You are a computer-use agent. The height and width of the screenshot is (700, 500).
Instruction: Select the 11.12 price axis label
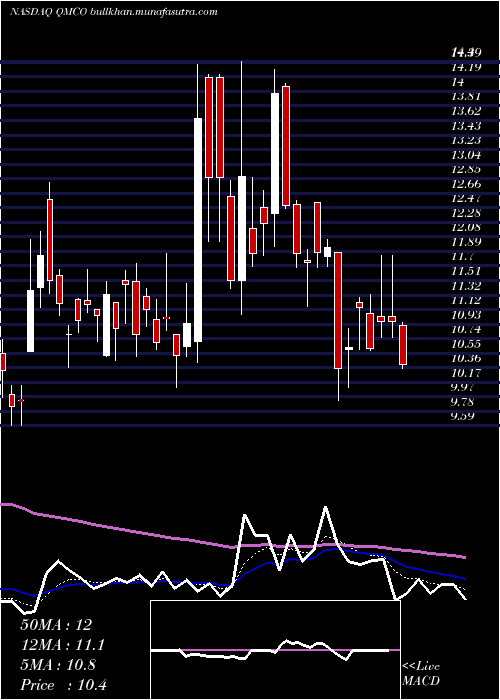[466, 300]
